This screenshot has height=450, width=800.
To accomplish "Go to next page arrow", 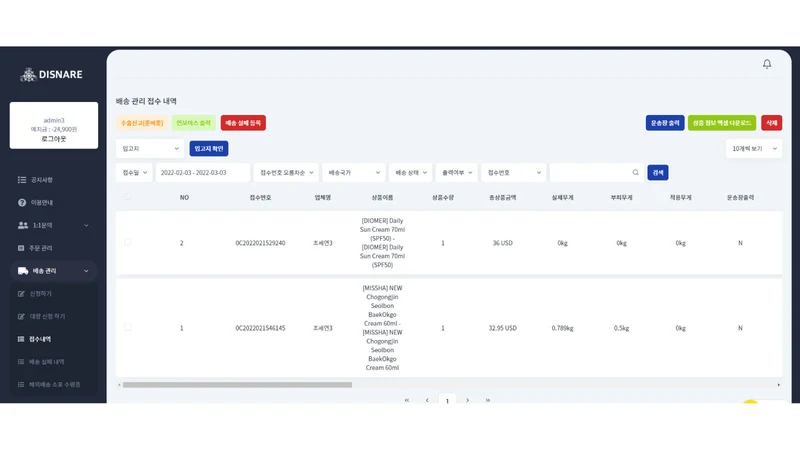I will [467, 401].
